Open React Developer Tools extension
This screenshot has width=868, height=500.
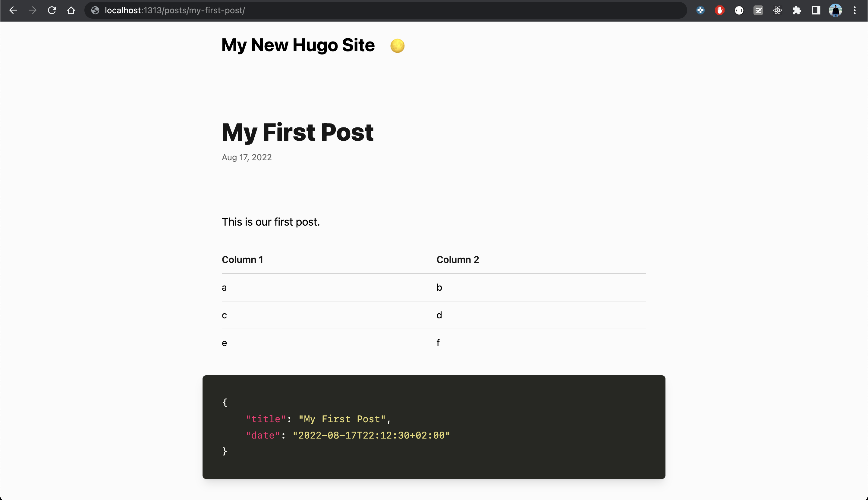click(777, 10)
